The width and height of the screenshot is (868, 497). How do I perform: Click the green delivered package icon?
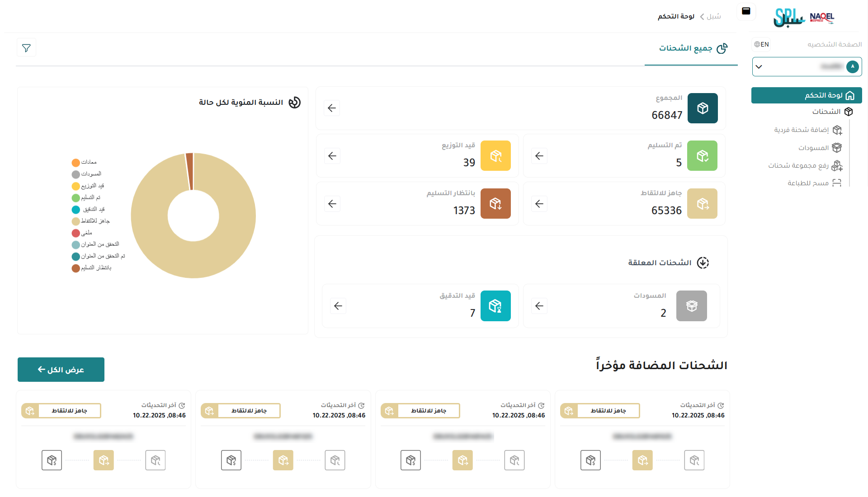[x=702, y=156]
